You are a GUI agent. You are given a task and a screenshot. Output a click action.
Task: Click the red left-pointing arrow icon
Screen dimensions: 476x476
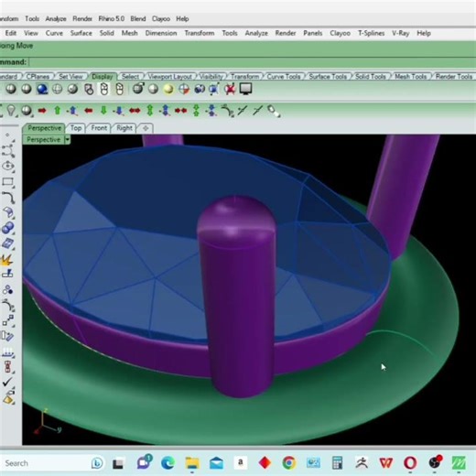(x=89, y=111)
